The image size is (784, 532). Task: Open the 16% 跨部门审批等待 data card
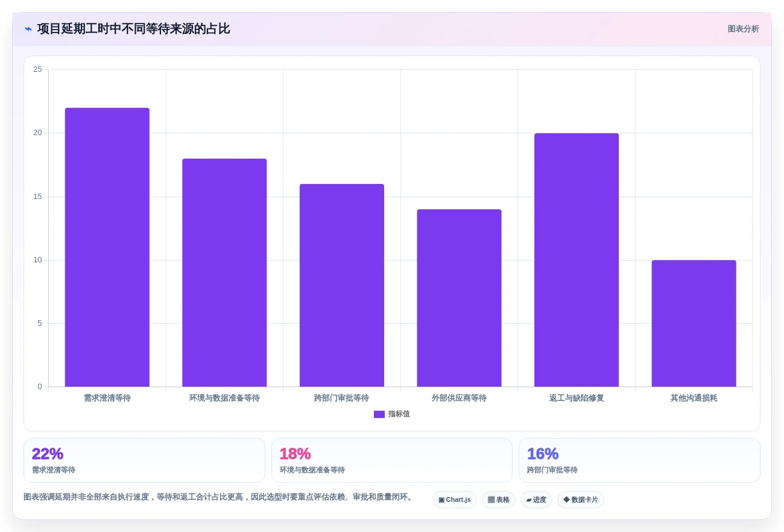[x=639, y=460]
